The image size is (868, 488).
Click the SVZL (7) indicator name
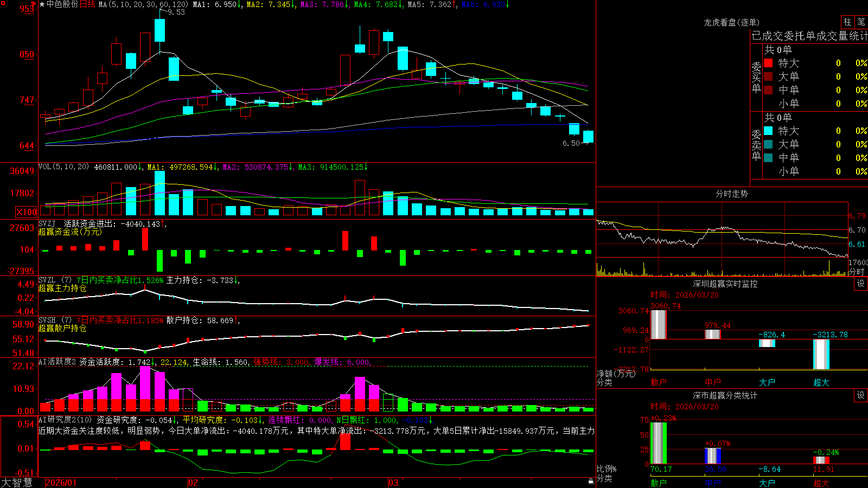pyautogui.click(x=55, y=280)
